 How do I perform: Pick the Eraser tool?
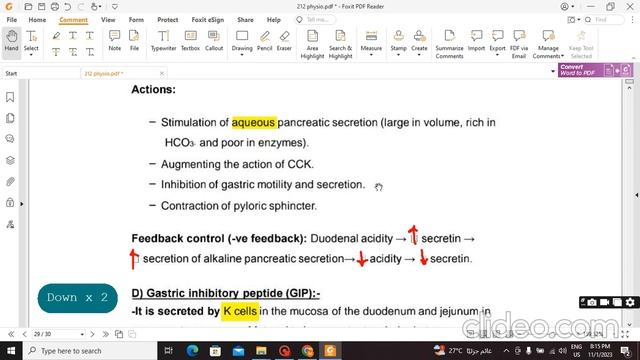point(284,41)
